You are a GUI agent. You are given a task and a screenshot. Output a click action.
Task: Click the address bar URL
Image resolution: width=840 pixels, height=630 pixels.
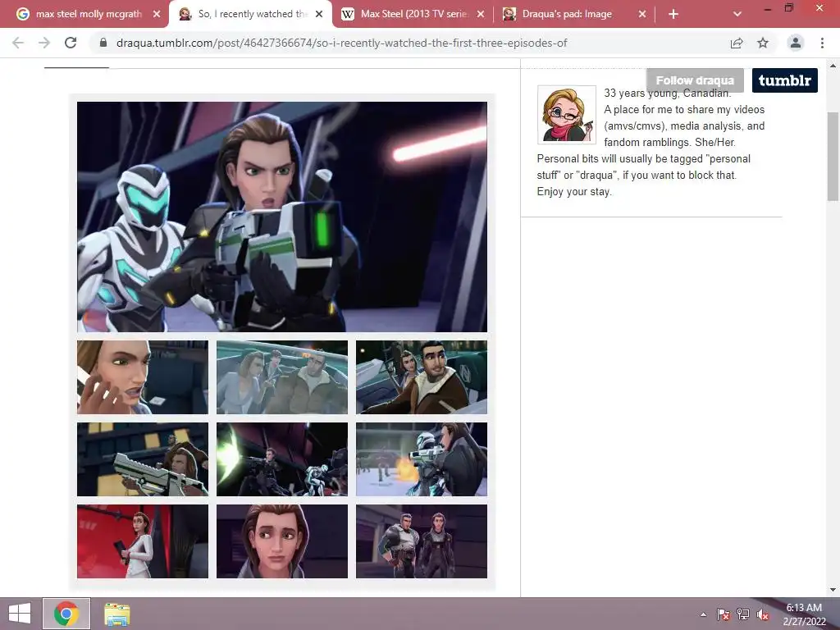341,43
